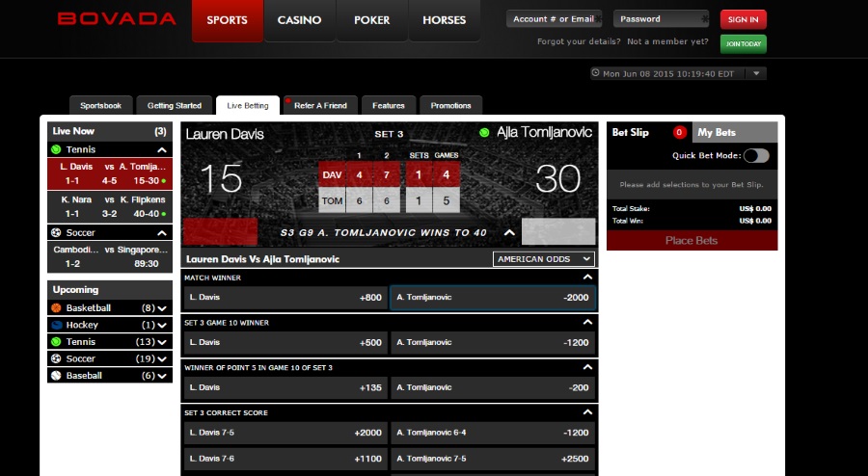Click the red bet count badge showing 0
This screenshot has width=868, height=476.
tap(679, 133)
